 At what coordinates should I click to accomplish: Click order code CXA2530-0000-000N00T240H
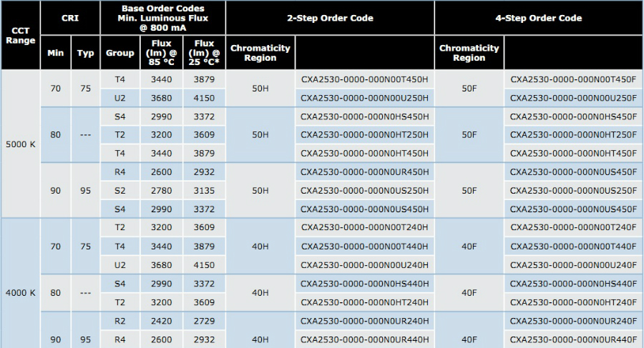(x=364, y=228)
